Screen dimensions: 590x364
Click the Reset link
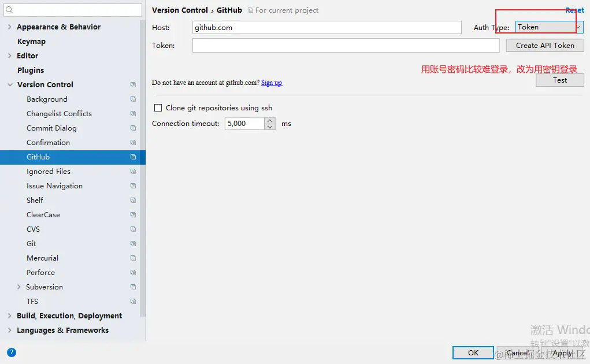point(574,10)
